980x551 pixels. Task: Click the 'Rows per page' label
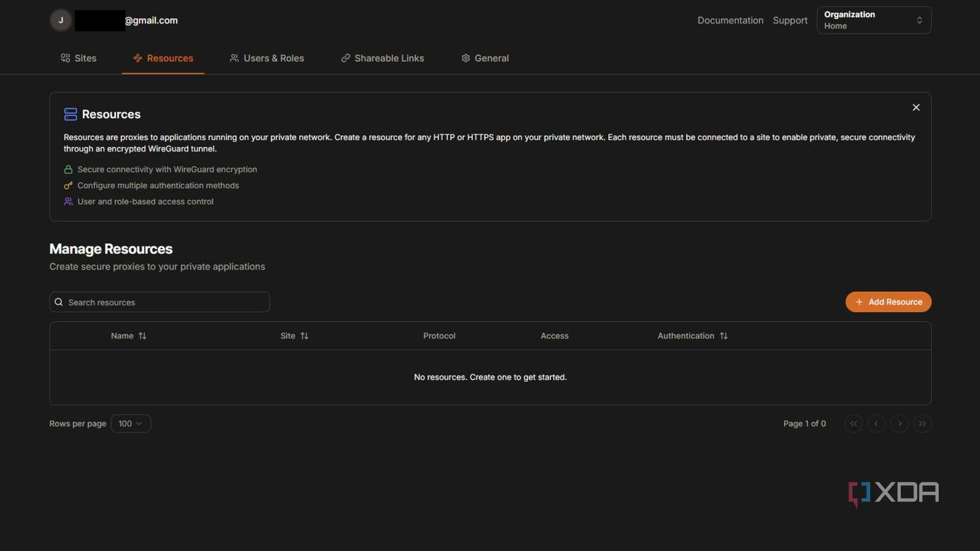point(78,424)
